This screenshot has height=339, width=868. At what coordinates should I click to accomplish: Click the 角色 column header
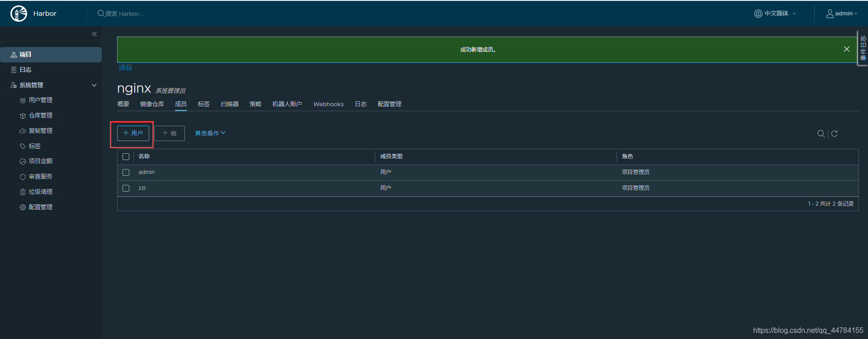tap(627, 156)
